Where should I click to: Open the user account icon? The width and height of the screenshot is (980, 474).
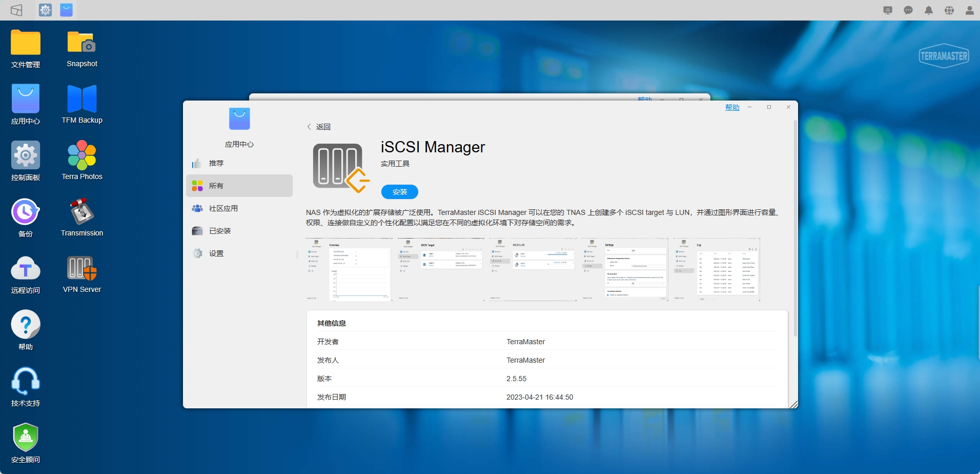coord(970,10)
